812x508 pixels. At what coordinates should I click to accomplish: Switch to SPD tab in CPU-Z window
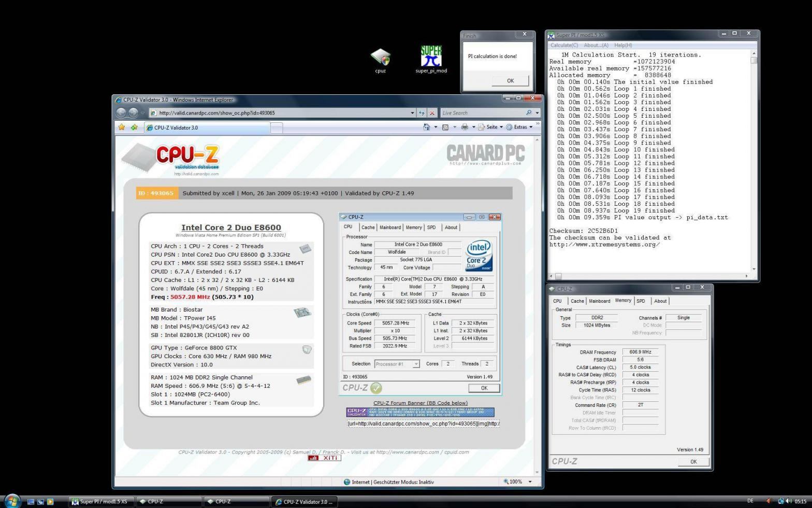[641, 301]
